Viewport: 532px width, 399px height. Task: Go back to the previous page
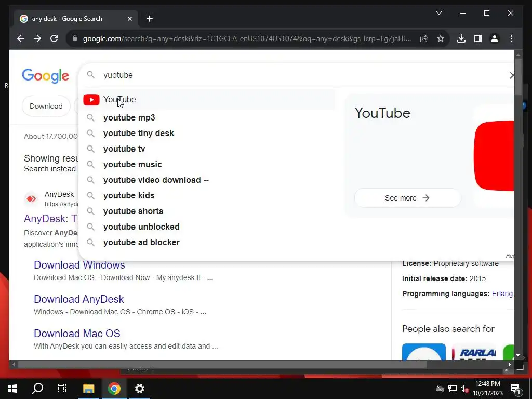(21, 38)
